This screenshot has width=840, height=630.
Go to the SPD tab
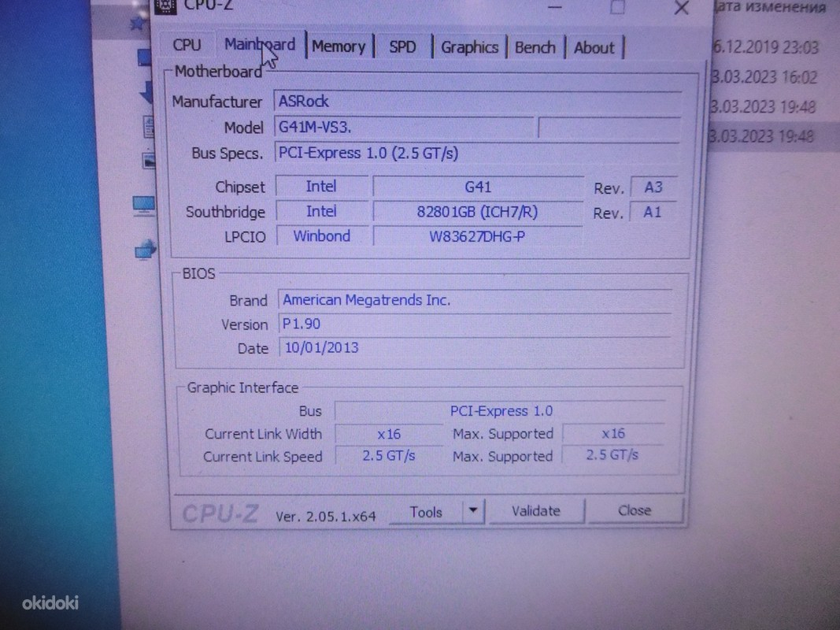coord(402,47)
